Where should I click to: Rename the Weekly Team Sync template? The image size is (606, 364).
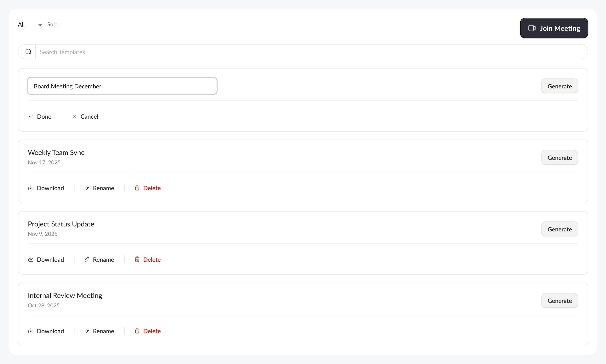pos(99,188)
